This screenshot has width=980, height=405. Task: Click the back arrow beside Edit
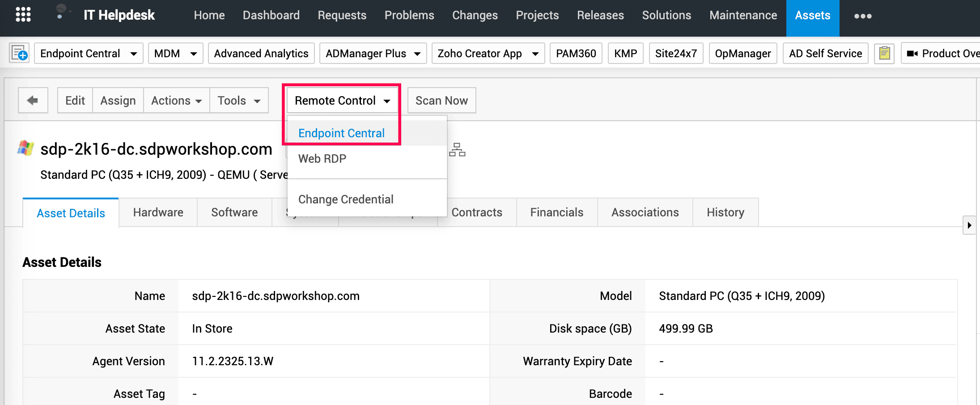click(x=33, y=100)
